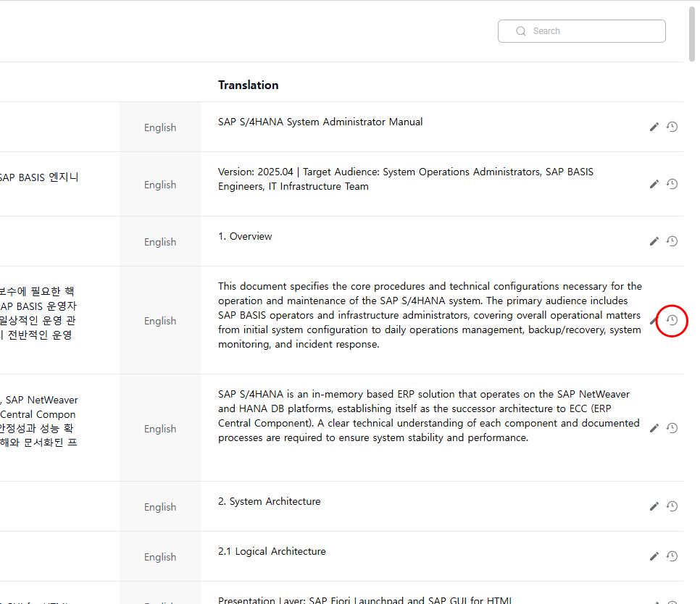The image size is (700, 604).
Task: Edit the 'This document specifies' paragraph translation
Action: click(x=653, y=321)
